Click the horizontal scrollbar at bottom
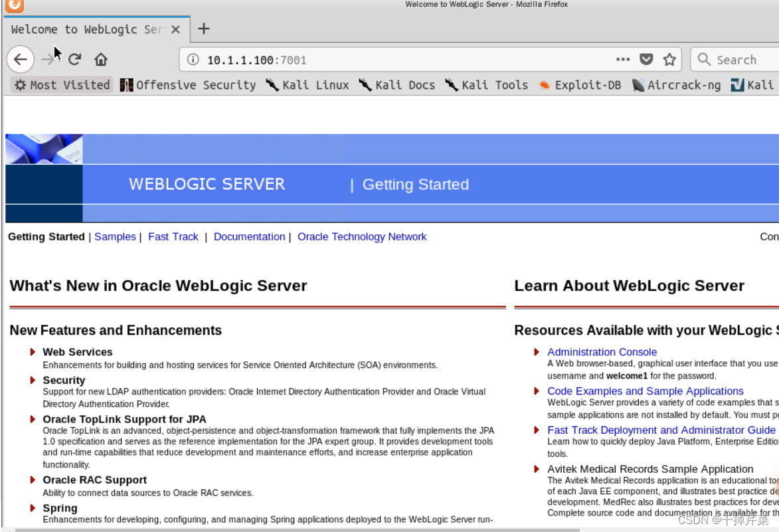Screen dimensions: 779x532 pos(297,530)
